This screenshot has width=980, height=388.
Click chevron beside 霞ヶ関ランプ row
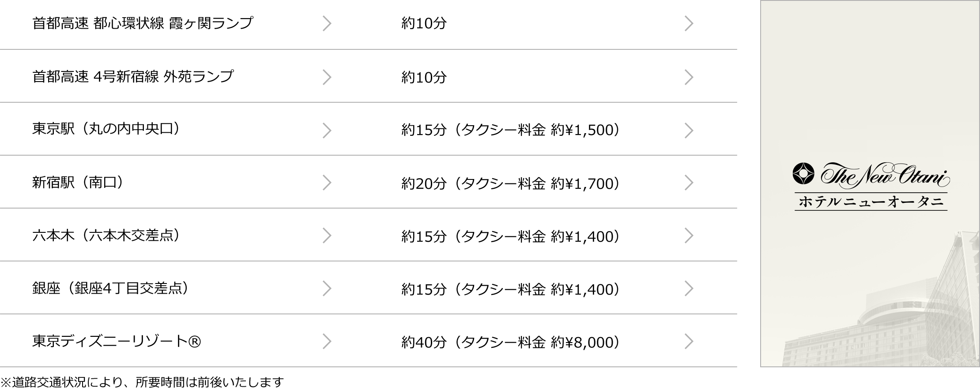tap(327, 23)
